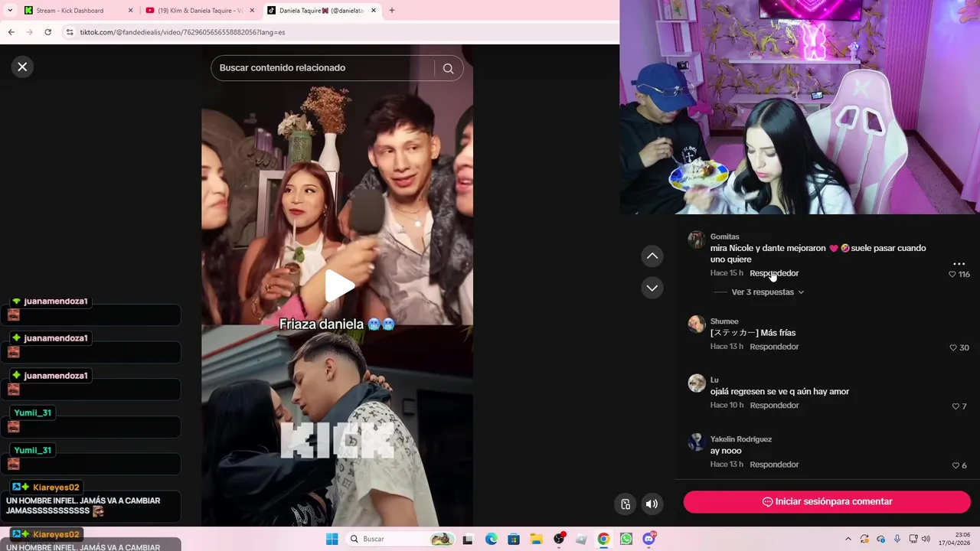Open OBS Studio from taskbar

click(559, 539)
